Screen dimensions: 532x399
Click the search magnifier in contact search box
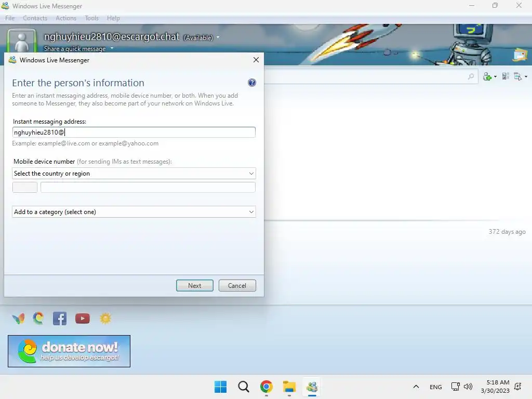[471, 77]
